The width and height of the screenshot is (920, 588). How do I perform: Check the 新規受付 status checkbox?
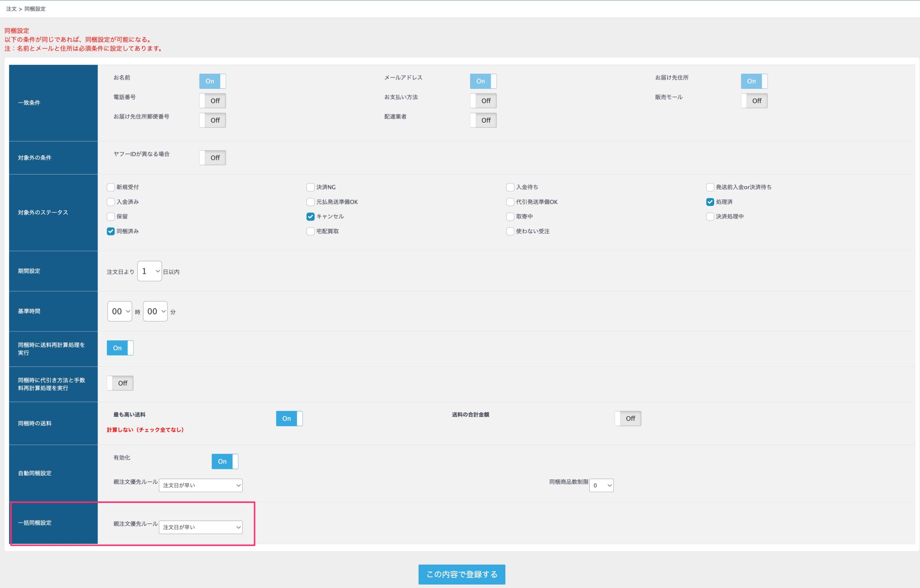click(x=111, y=187)
